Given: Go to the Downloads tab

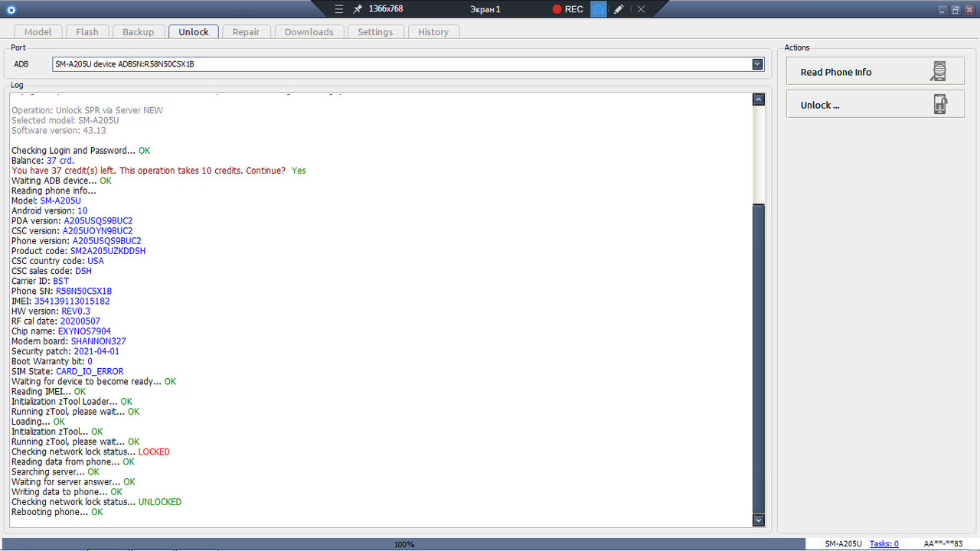Looking at the screenshot, I should point(309,31).
